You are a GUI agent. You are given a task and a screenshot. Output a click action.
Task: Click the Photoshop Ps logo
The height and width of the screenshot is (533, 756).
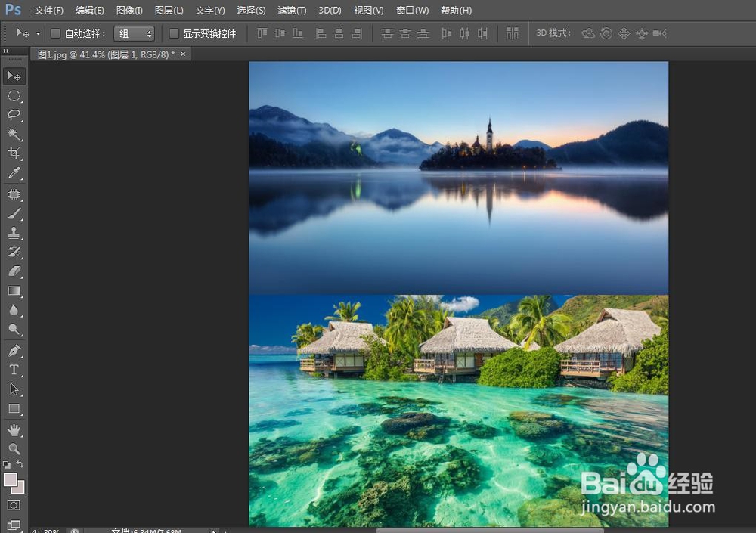pyautogui.click(x=13, y=9)
